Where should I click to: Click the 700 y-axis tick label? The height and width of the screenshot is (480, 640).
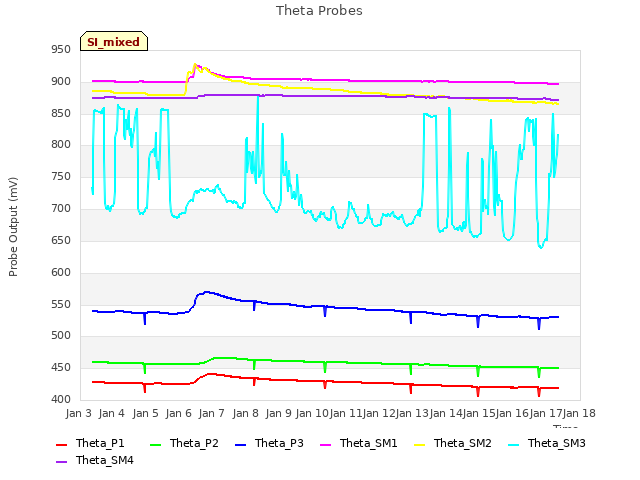click(61, 209)
